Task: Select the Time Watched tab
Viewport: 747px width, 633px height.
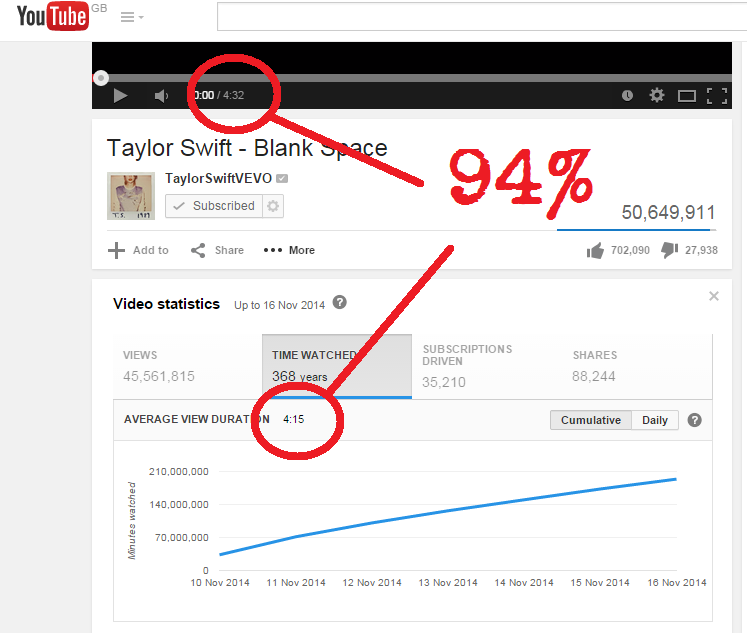Action: point(337,366)
